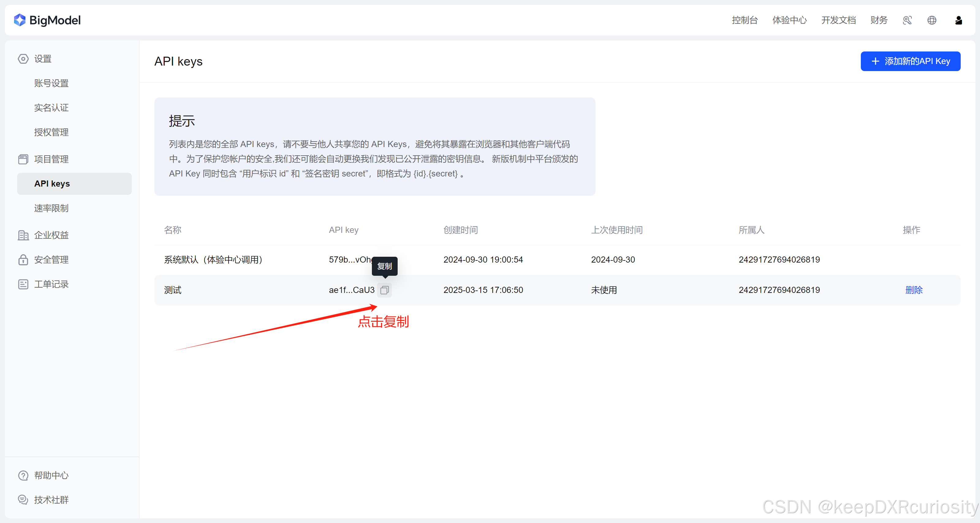Click the contact support icon in header

pyautogui.click(x=907, y=20)
